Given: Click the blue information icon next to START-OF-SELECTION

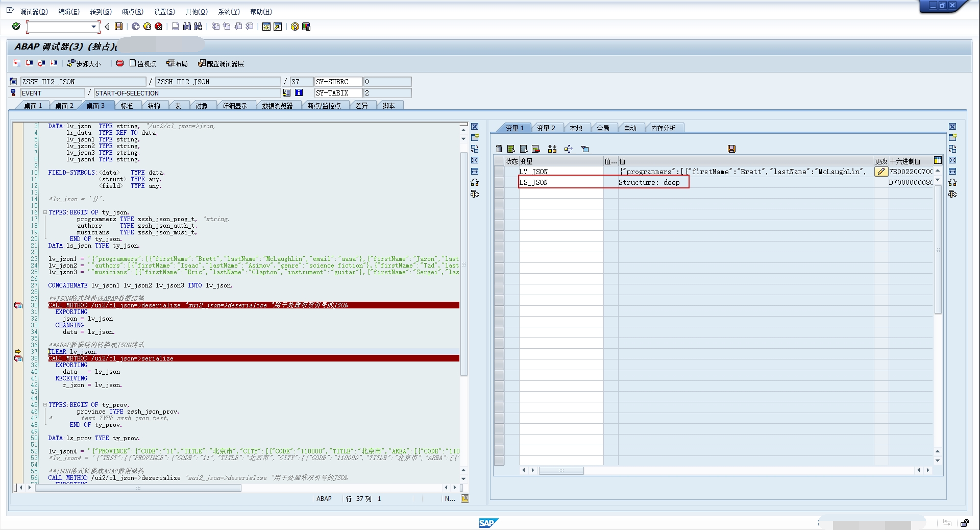Looking at the screenshot, I should (299, 92).
